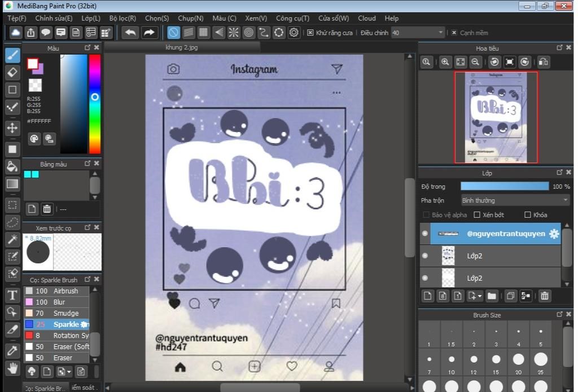This screenshot has height=392, width=578.
Task: Select the Gradient tool
Action: 12,184
